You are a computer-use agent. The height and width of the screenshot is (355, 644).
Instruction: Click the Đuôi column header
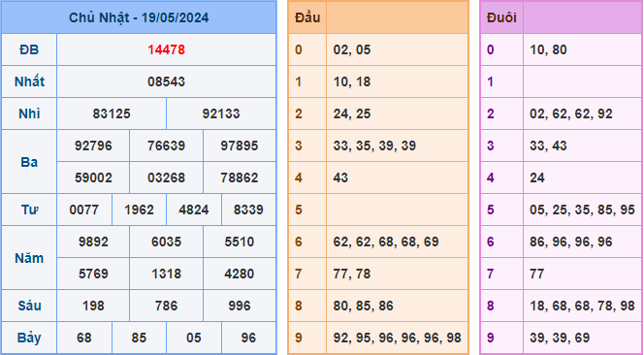point(501,17)
